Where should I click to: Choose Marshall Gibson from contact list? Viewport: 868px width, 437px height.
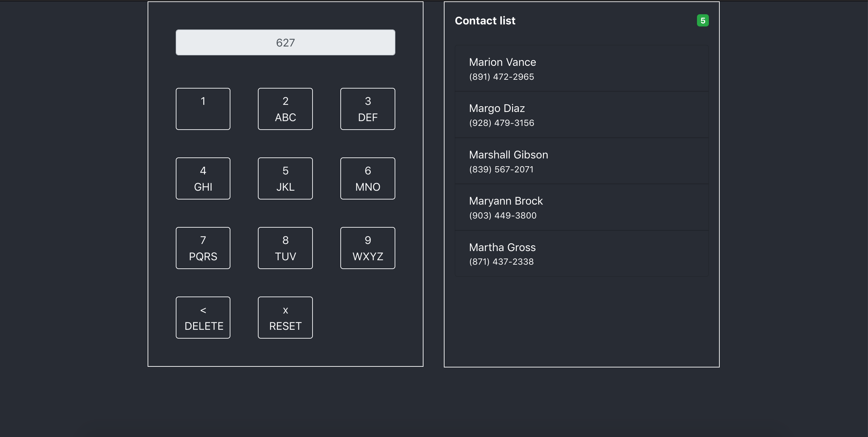[x=581, y=161]
